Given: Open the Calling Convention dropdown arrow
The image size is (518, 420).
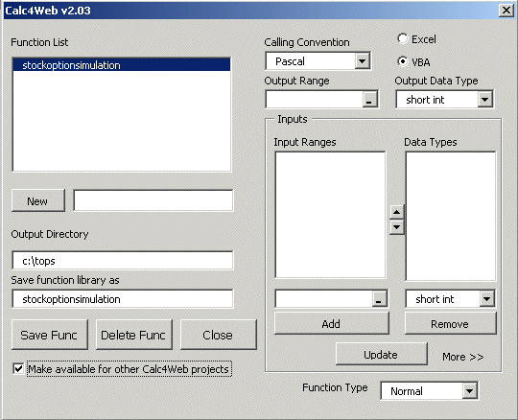Looking at the screenshot, I should pyautogui.click(x=362, y=61).
